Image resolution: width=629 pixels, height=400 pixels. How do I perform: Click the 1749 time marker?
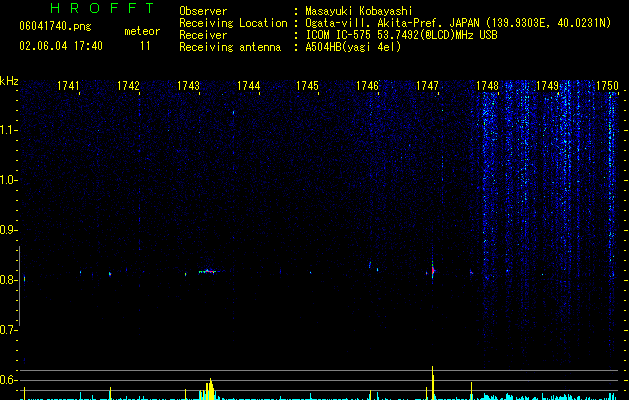tap(548, 86)
